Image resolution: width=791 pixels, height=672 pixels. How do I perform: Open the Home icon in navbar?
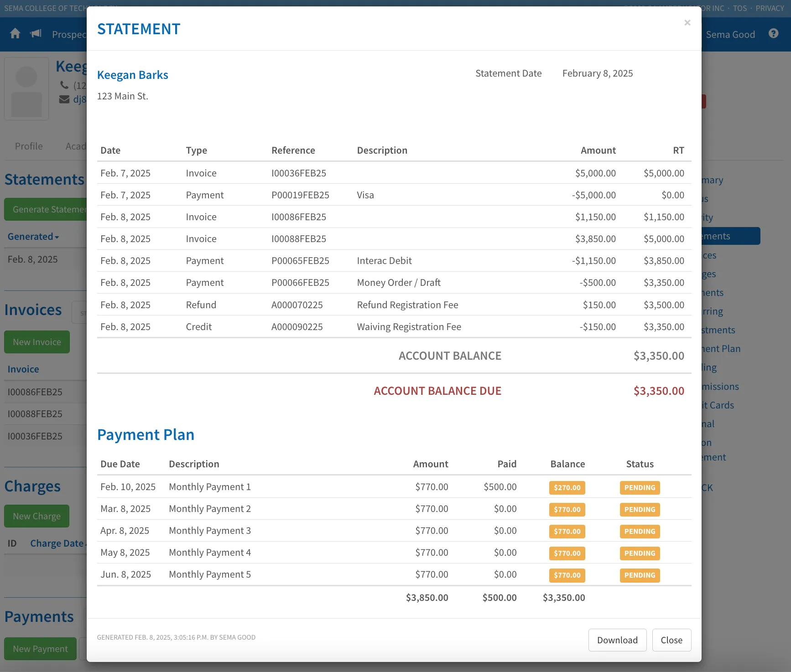[x=15, y=34]
